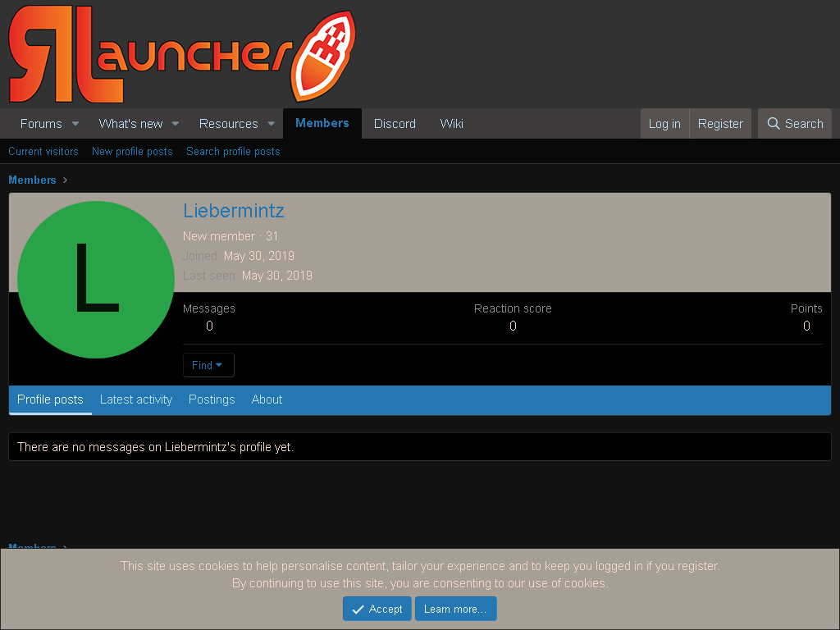The image size is (840, 630).
Task: Click the Current visitors link
Action: (x=43, y=152)
